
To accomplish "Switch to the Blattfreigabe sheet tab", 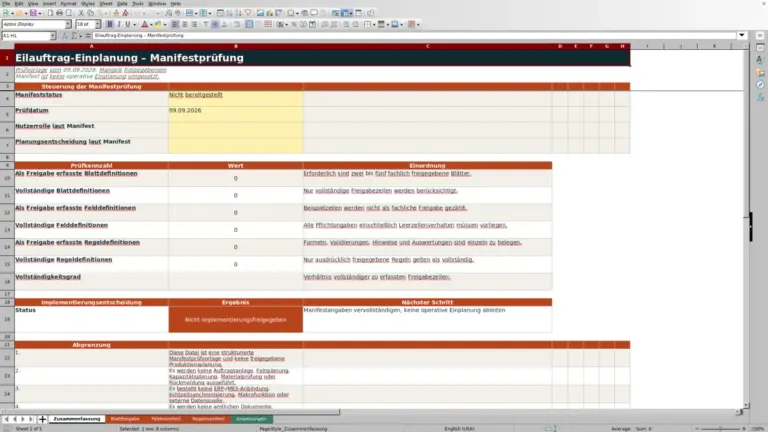I will tap(125, 419).
